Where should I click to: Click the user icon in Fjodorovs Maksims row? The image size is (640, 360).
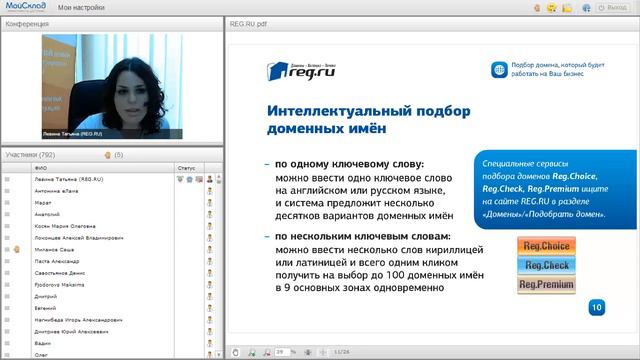coord(210,285)
